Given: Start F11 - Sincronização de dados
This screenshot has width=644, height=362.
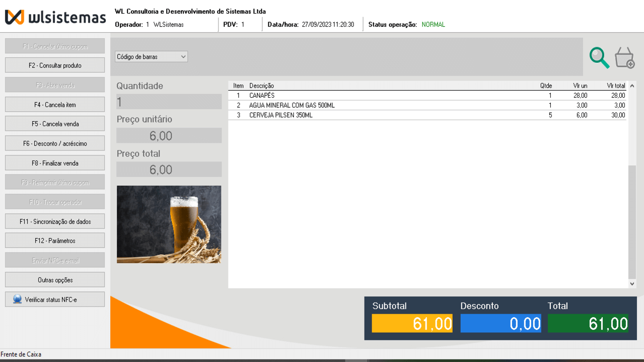Looking at the screenshot, I should [55, 222].
